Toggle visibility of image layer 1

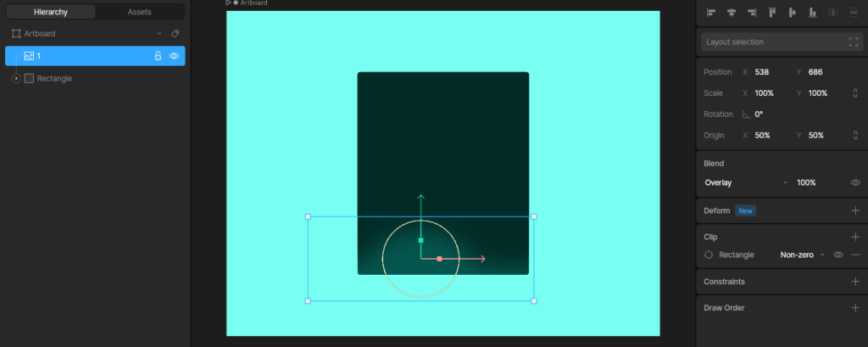(174, 56)
